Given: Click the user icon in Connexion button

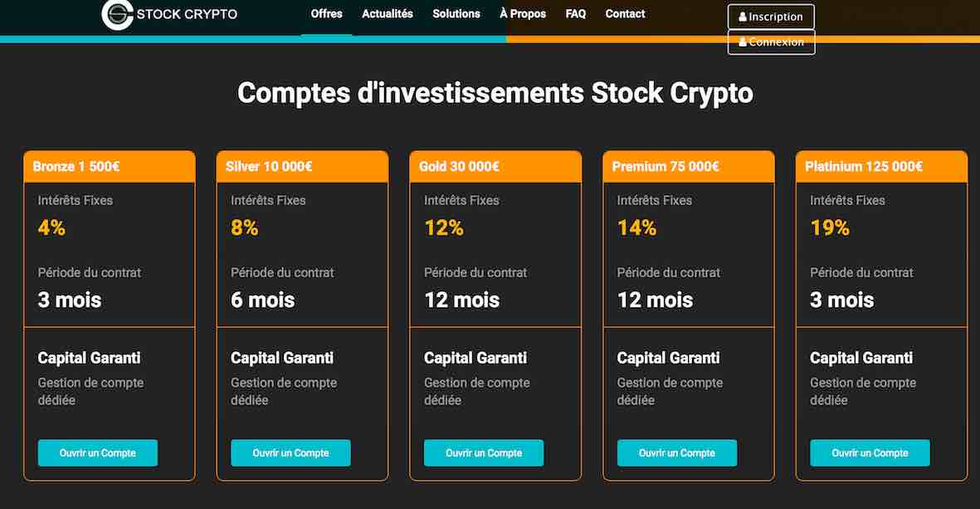Looking at the screenshot, I should coord(743,42).
